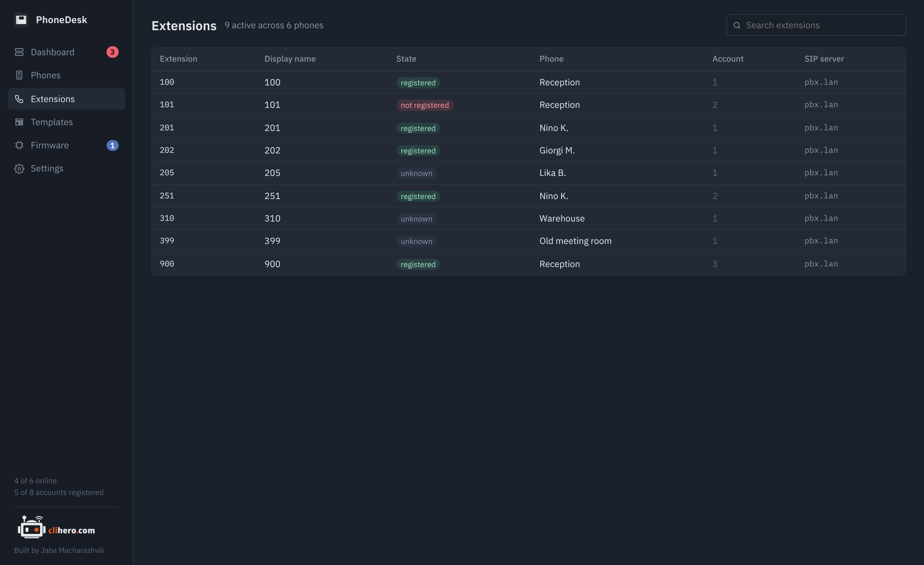Select the Warehouse phone cell
Screen dimensions: 924x565
click(562, 218)
